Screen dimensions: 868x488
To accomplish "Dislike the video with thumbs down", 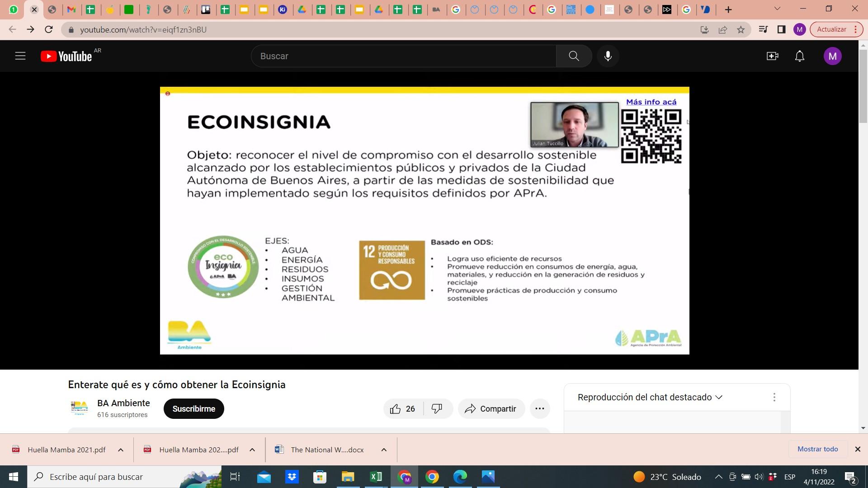I will coord(437,408).
